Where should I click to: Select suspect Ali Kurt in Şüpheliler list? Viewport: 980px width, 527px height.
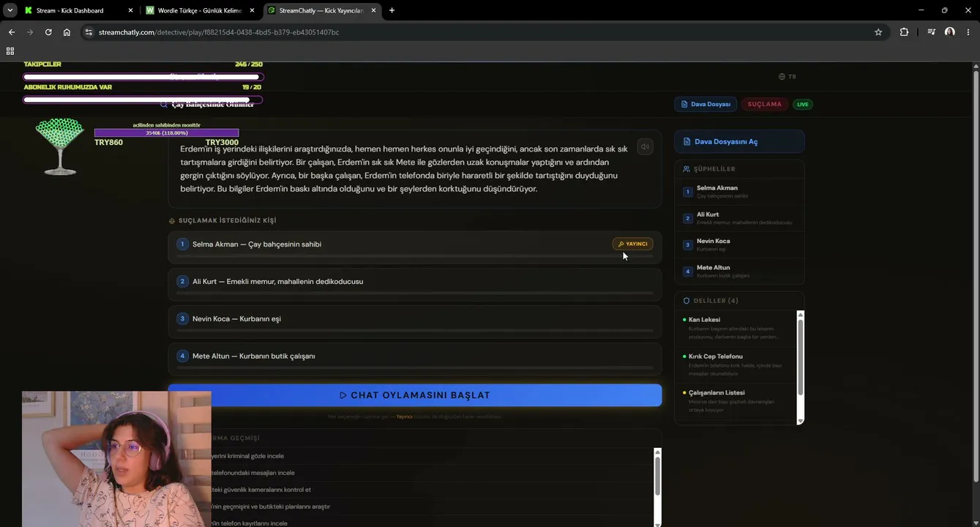pos(739,218)
